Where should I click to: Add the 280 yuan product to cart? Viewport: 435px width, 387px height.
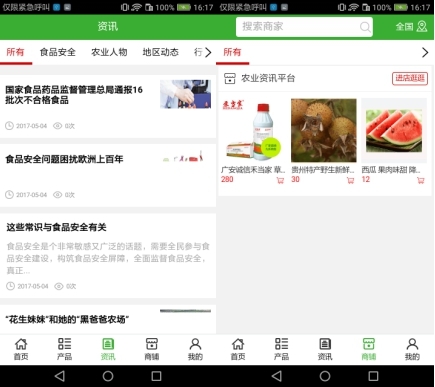point(280,180)
